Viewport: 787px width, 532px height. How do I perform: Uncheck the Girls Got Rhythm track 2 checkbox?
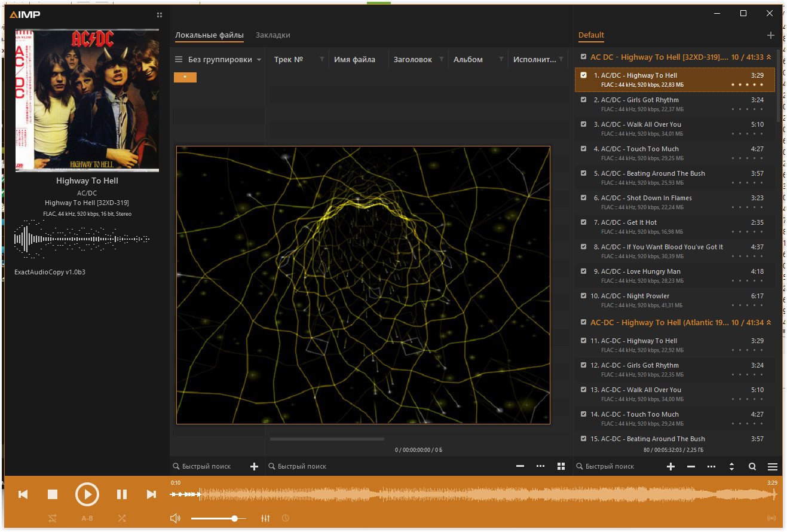584,100
